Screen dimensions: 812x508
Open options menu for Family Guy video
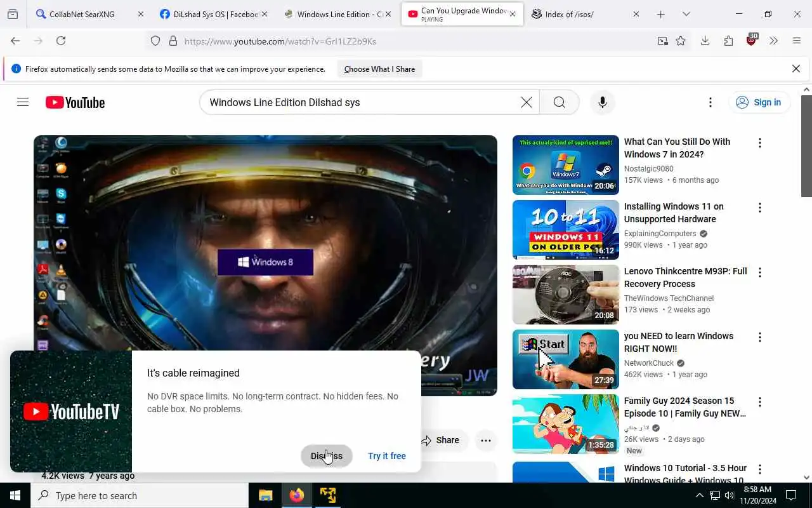760,402
